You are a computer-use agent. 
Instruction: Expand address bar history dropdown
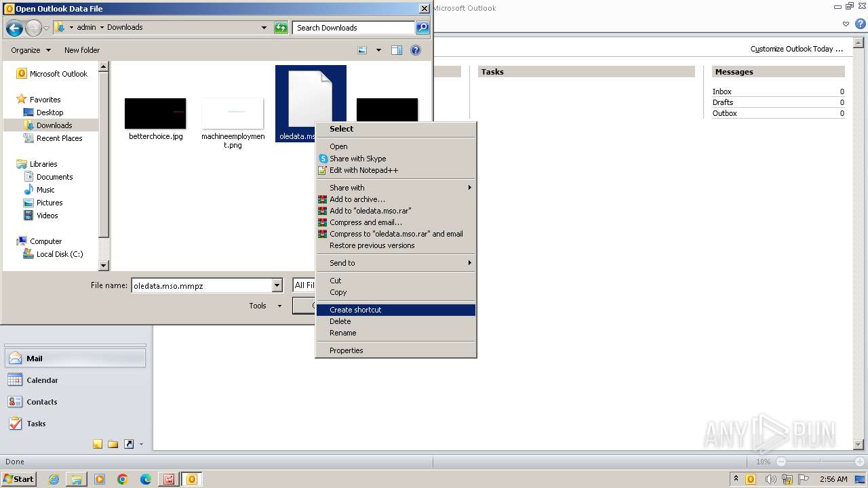[x=264, y=28]
